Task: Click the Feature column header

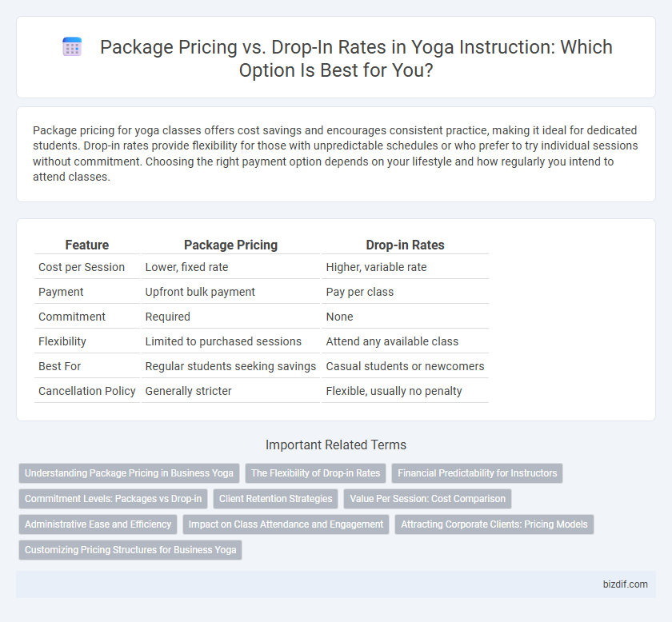Action: coord(87,245)
